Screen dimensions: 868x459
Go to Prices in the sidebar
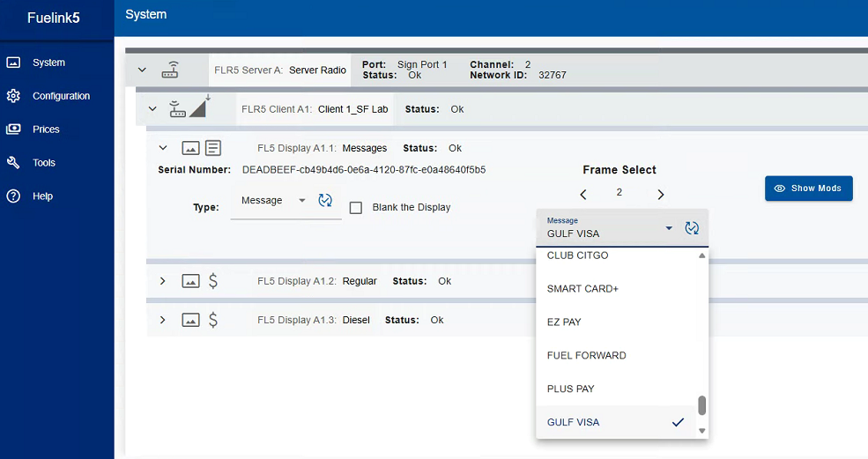pyautogui.click(x=46, y=130)
